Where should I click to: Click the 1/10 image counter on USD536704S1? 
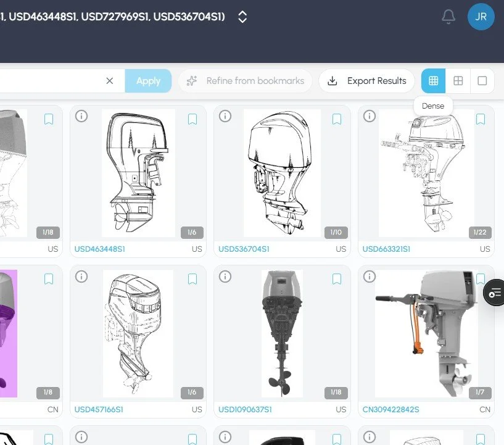point(336,232)
